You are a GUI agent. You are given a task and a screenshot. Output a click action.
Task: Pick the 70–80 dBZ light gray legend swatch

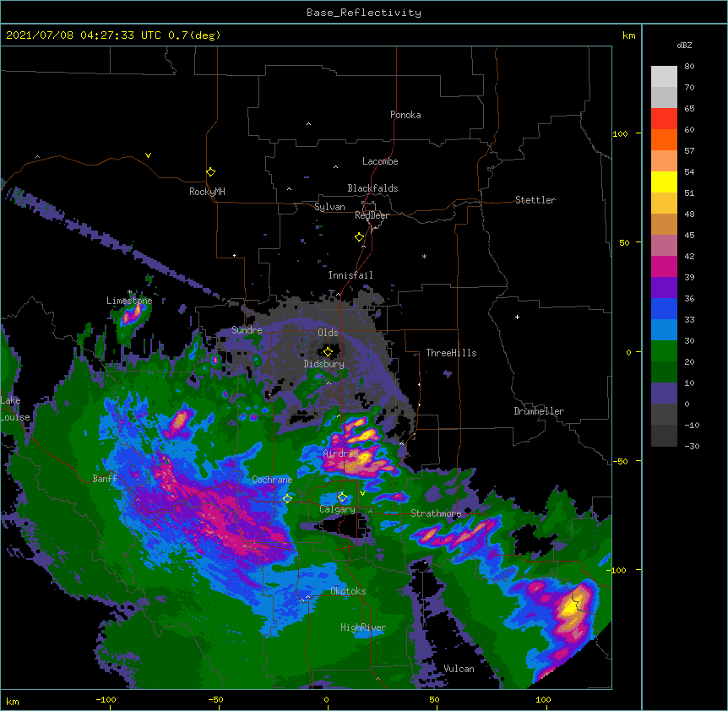[x=664, y=77]
